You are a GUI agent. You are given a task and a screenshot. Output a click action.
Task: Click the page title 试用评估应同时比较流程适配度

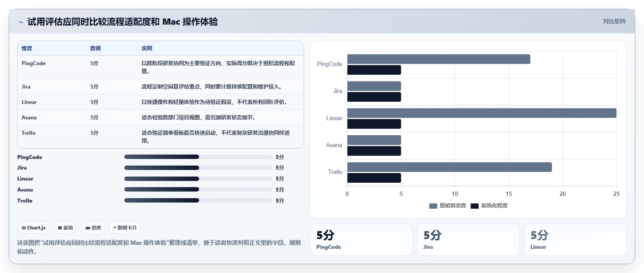(x=122, y=22)
